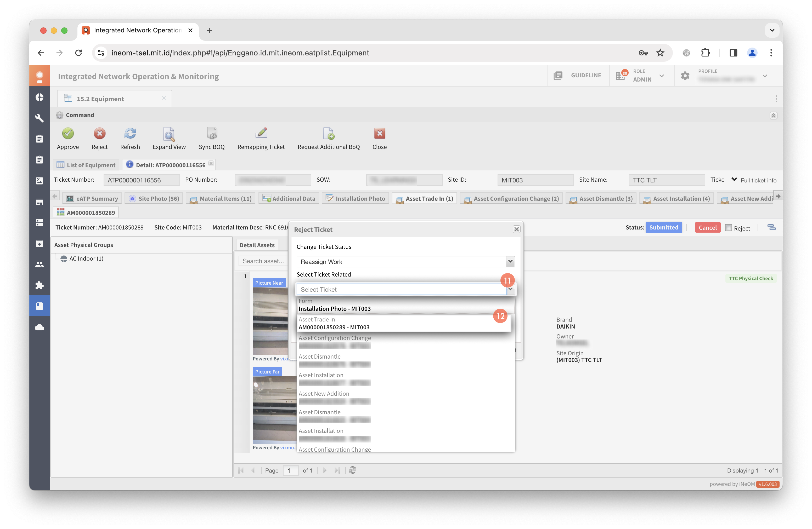Tick the Reject checkbox

coord(728,228)
